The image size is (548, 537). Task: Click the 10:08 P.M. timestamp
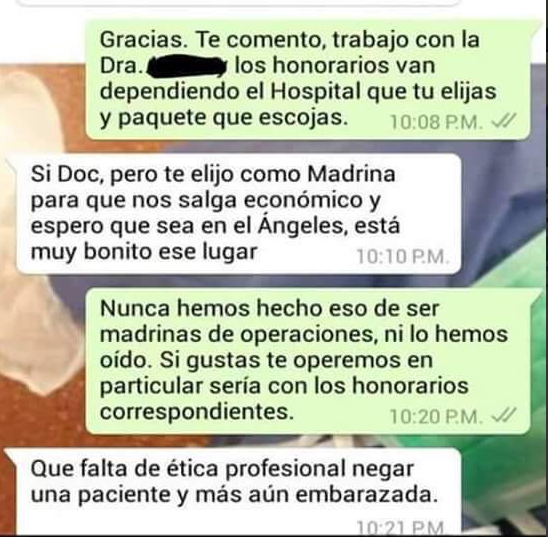tap(437, 122)
